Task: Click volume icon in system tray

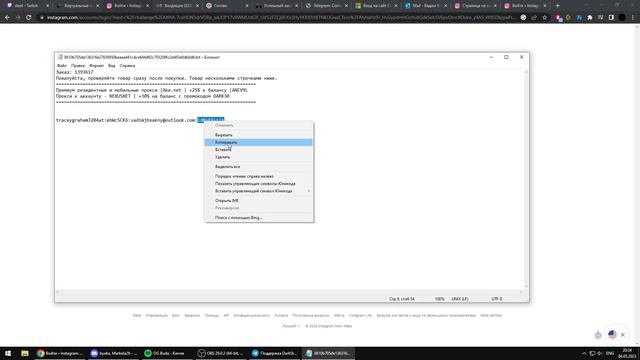Action: pos(600,353)
